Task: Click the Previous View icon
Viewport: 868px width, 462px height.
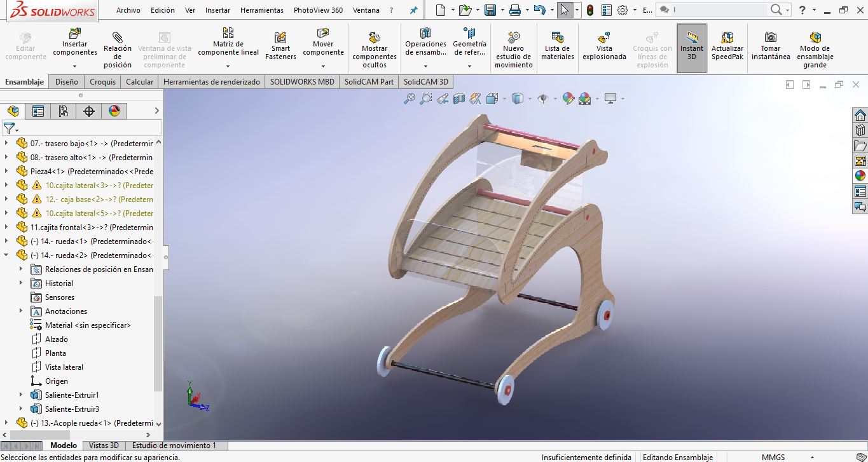Action: click(443, 99)
